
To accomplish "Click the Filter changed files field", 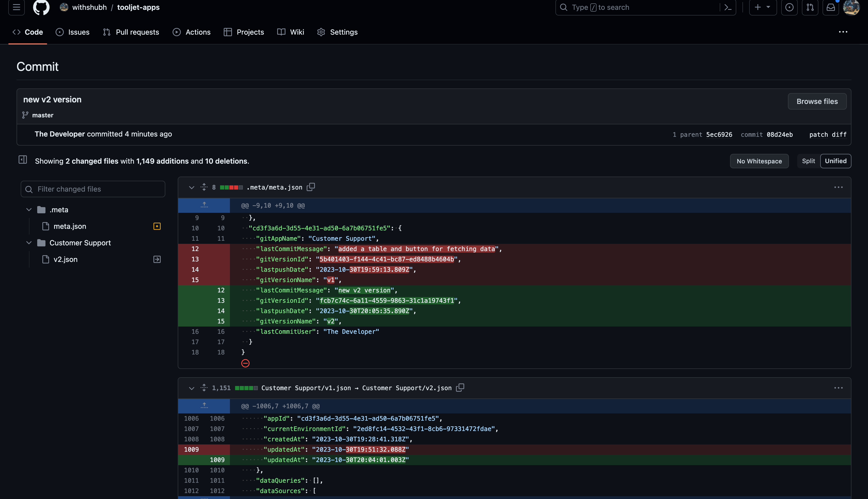I will tap(93, 189).
